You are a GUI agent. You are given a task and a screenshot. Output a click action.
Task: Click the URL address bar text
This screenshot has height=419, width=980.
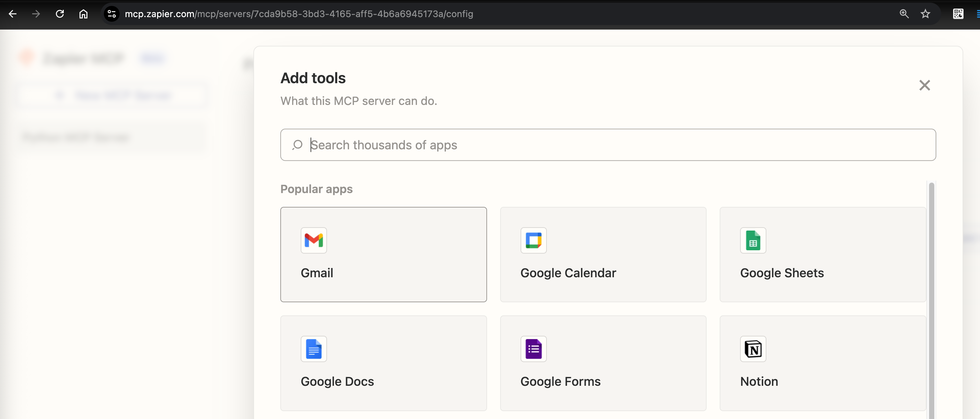click(x=299, y=14)
